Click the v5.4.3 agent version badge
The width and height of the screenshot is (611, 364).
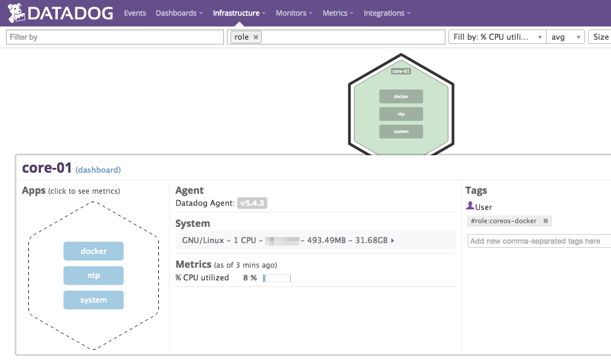252,203
